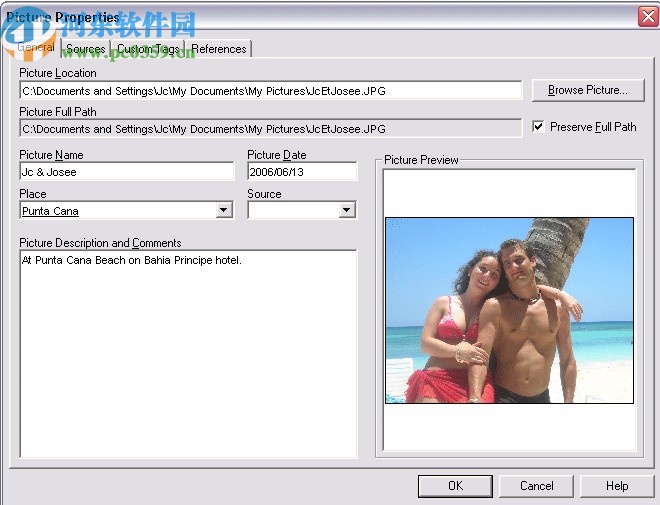Expand the Place dropdown arrow
This screenshot has width=660, height=505.
click(x=224, y=210)
